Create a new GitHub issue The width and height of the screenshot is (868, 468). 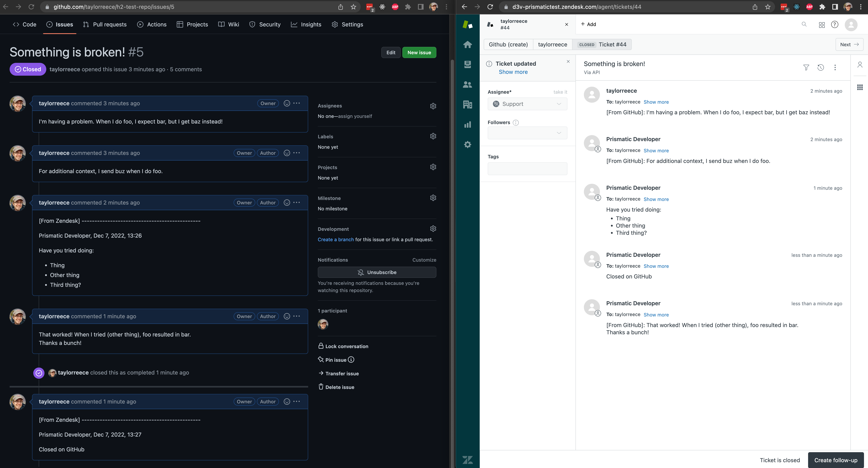419,52
